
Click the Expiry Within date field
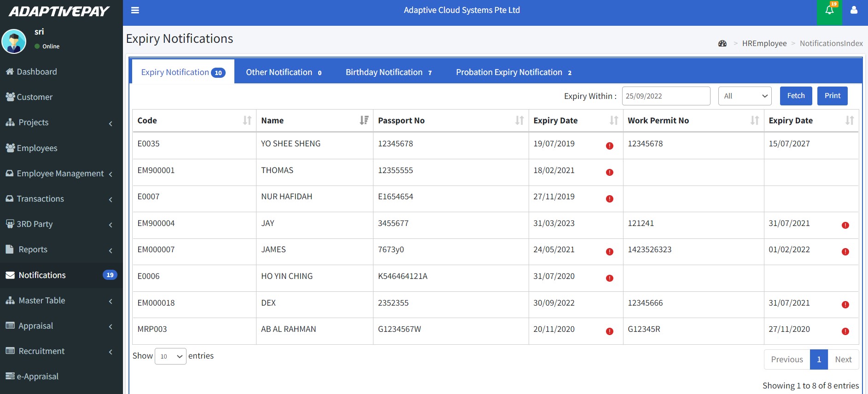(666, 96)
